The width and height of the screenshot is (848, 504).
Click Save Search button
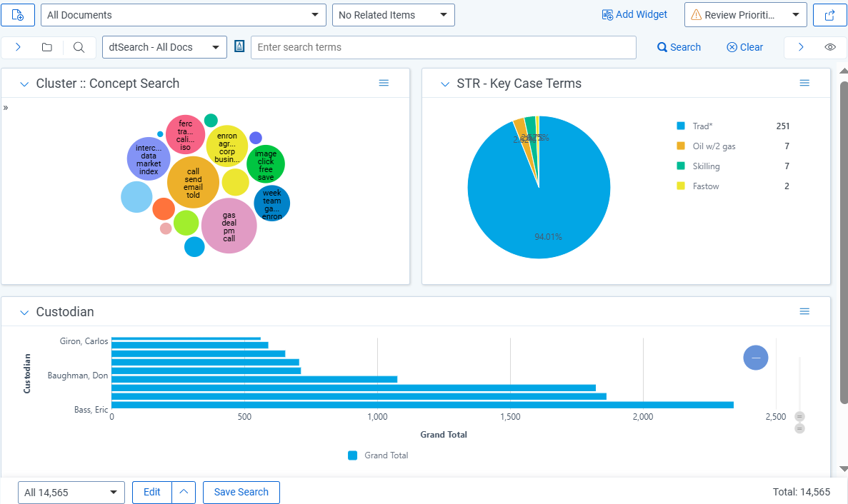click(241, 492)
